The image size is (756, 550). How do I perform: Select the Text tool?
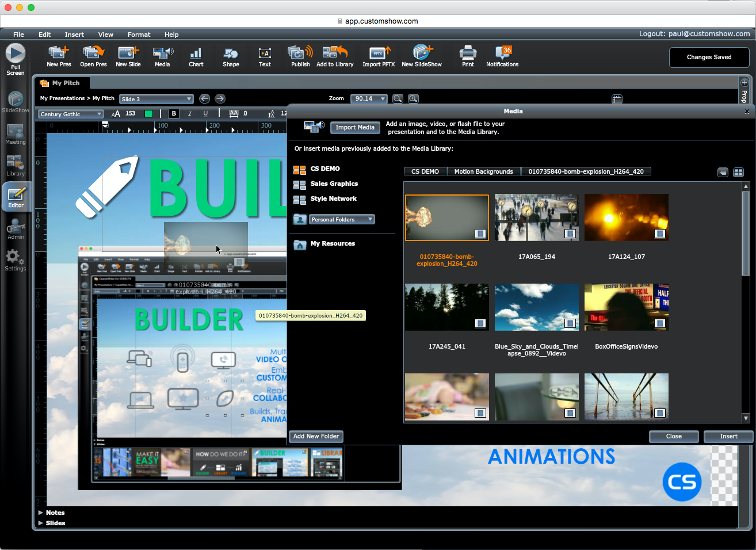tap(265, 56)
